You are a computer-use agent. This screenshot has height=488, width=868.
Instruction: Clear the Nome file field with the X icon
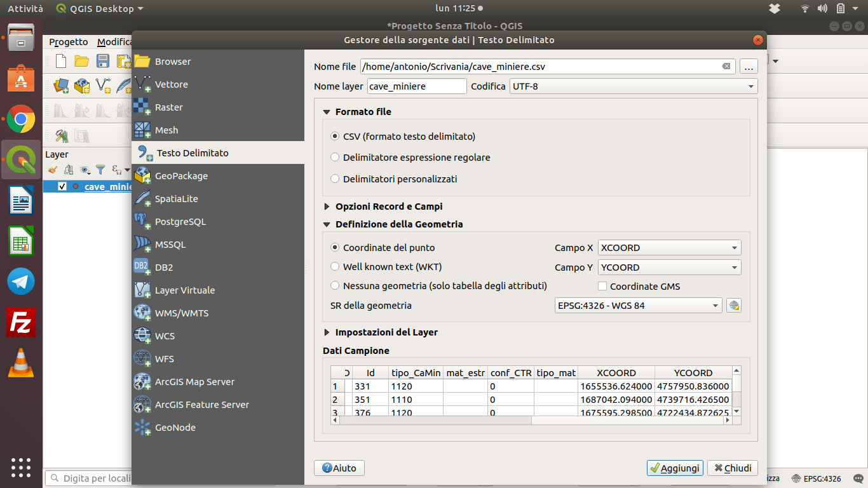(726, 66)
